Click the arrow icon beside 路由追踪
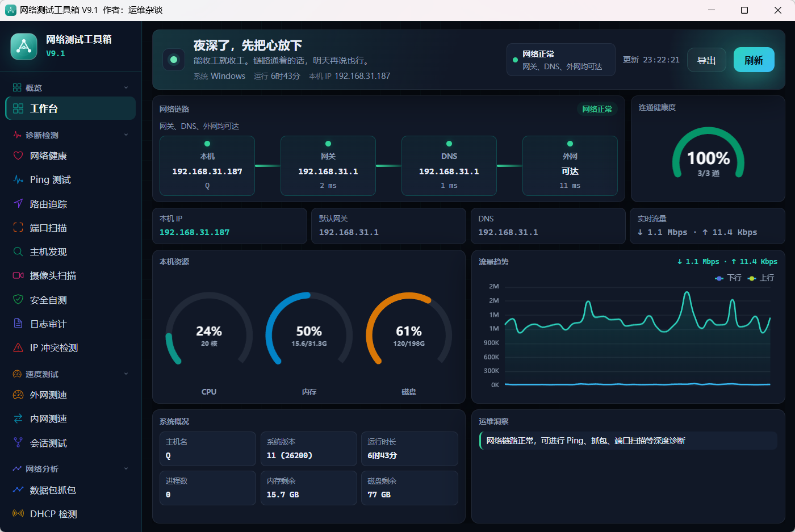 (18, 204)
